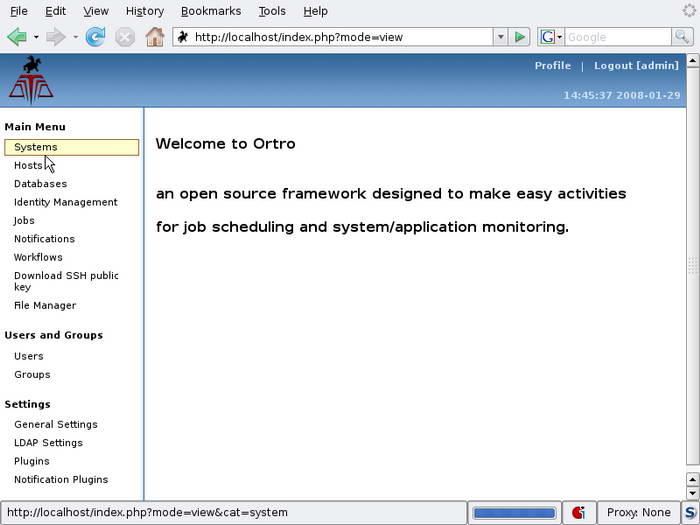The width and height of the screenshot is (700, 525).
Task: Open the Workflows menu entry
Action: coord(38,257)
